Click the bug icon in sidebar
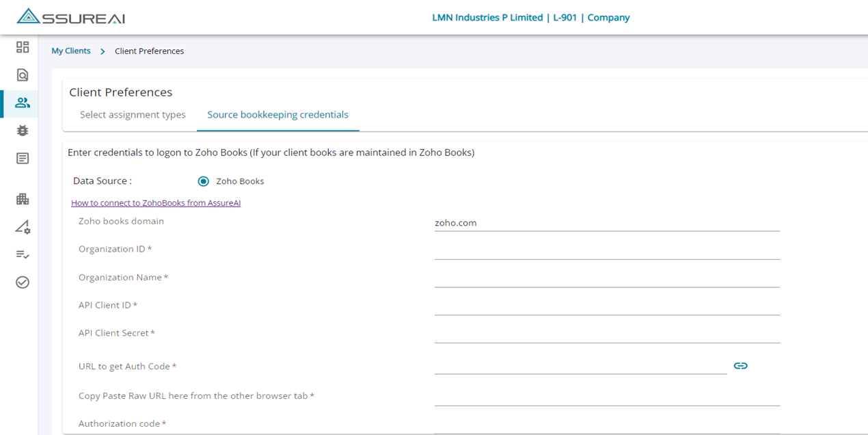The width and height of the screenshot is (868, 435). click(x=23, y=131)
